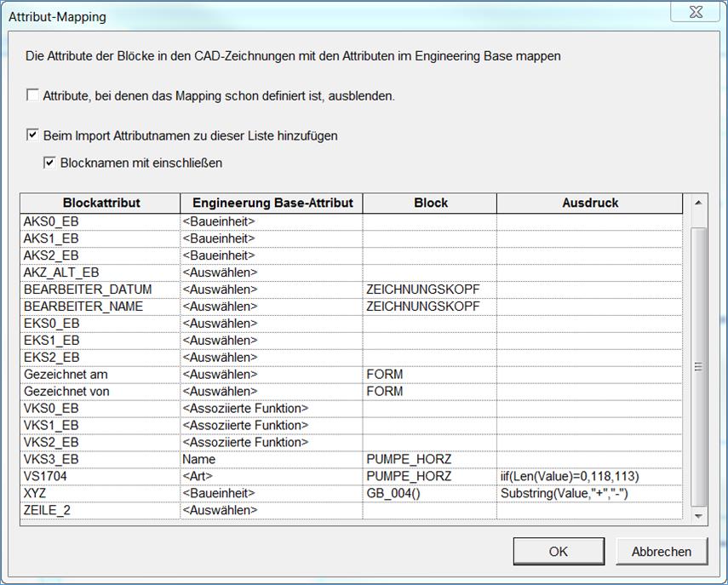728x585 pixels.
Task: Open <Auswählen> for AKZ_ALT_EB row
Action: click(x=272, y=272)
